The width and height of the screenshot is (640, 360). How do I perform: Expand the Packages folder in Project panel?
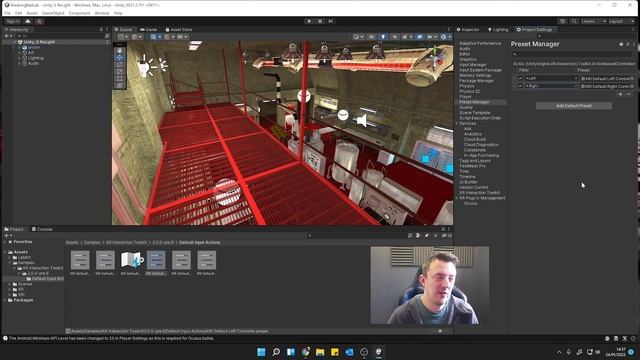pyautogui.click(x=5, y=300)
